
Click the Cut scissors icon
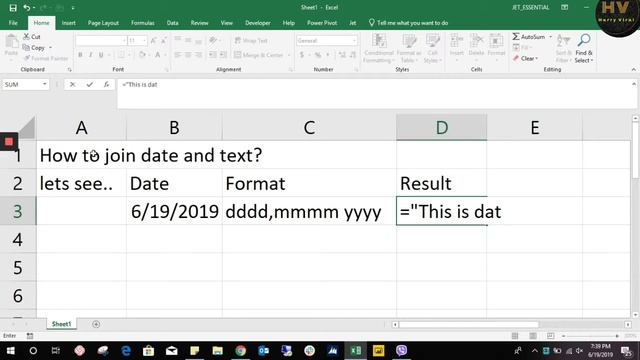click(27, 36)
